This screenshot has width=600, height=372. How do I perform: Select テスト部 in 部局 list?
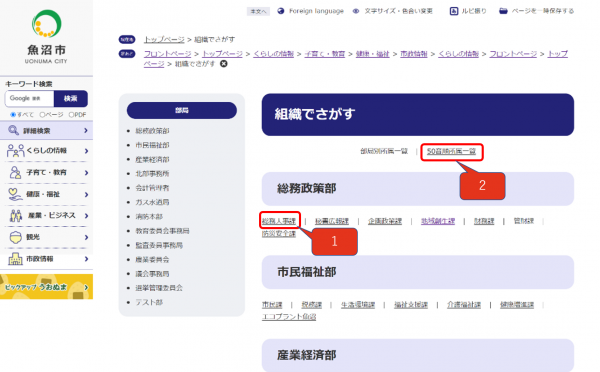(x=149, y=302)
